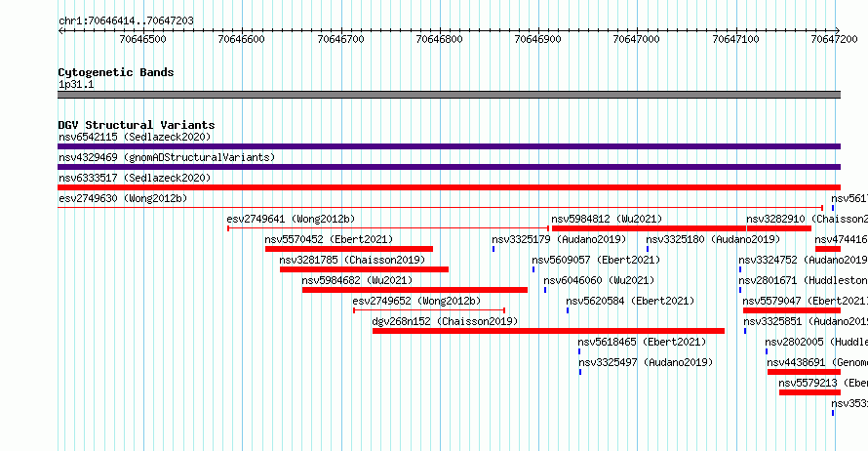The height and width of the screenshot is (451, 868).
Task: Click the nsv6542115 (Sedlazeck2020) variant bar
Action: coord(449,146)
